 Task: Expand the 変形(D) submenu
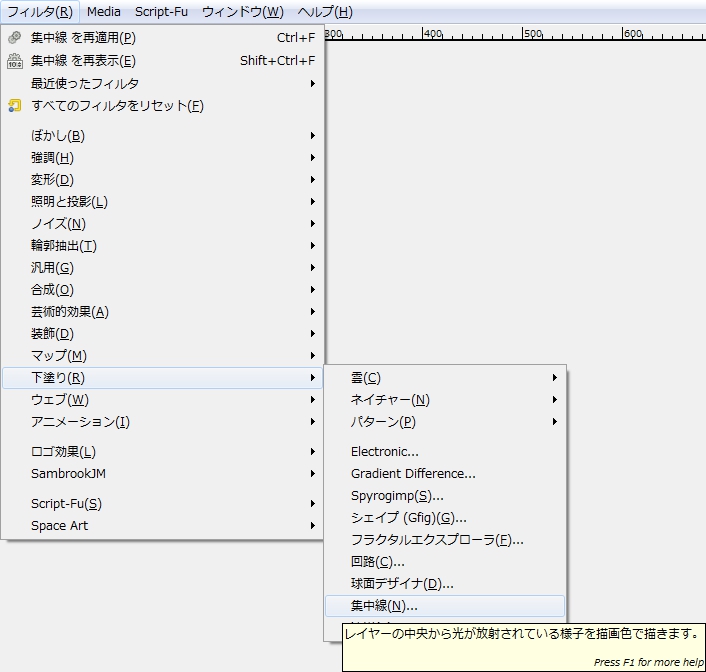(162, 180)
